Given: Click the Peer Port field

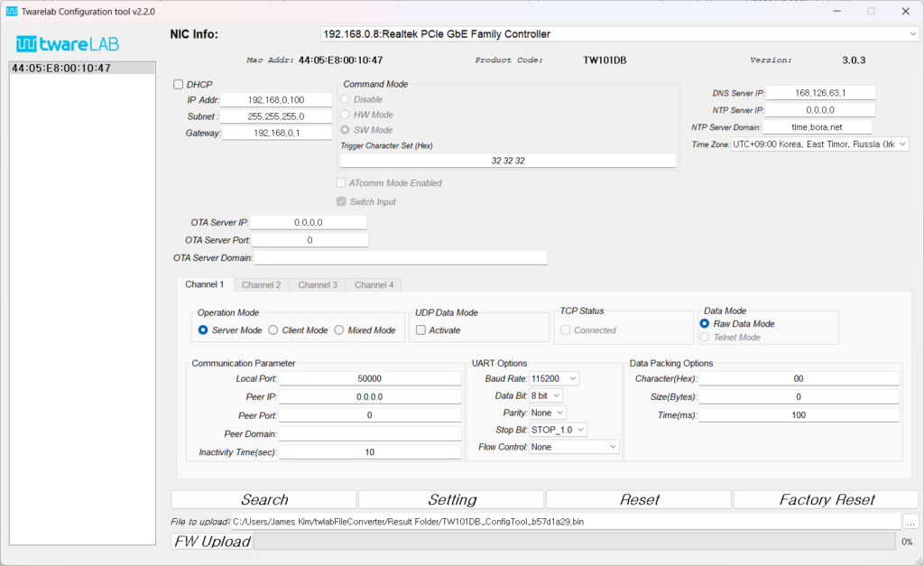Looking at the screenshot, I should 369,415.
